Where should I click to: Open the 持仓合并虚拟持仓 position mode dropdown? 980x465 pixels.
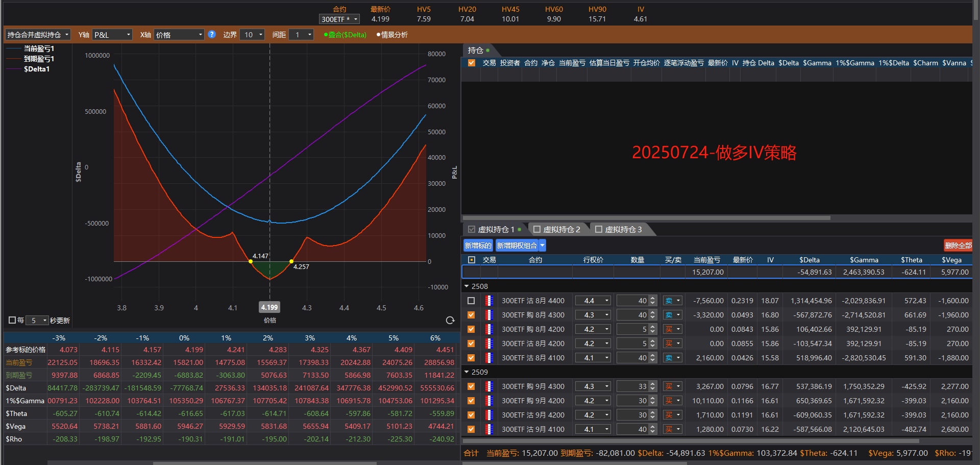(x=38, y=35)
